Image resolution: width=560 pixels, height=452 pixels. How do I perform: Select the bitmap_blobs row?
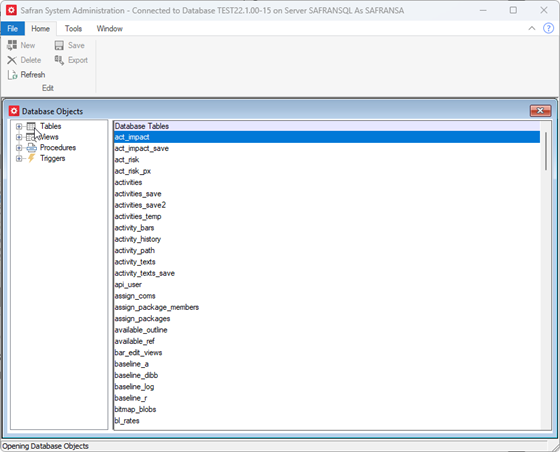pyautogui.click(x=326, y=410)
